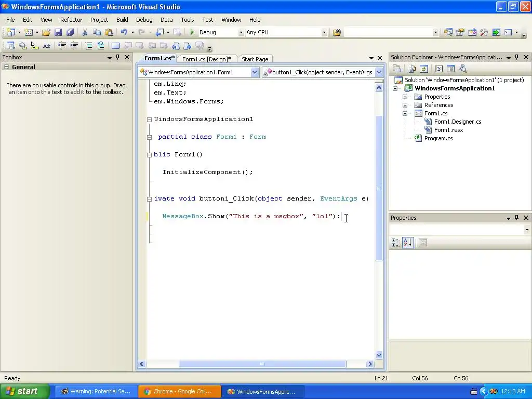Open the Toolbox hammer-and-wrench icon
The image size is (532, 399).
(484, 32)
